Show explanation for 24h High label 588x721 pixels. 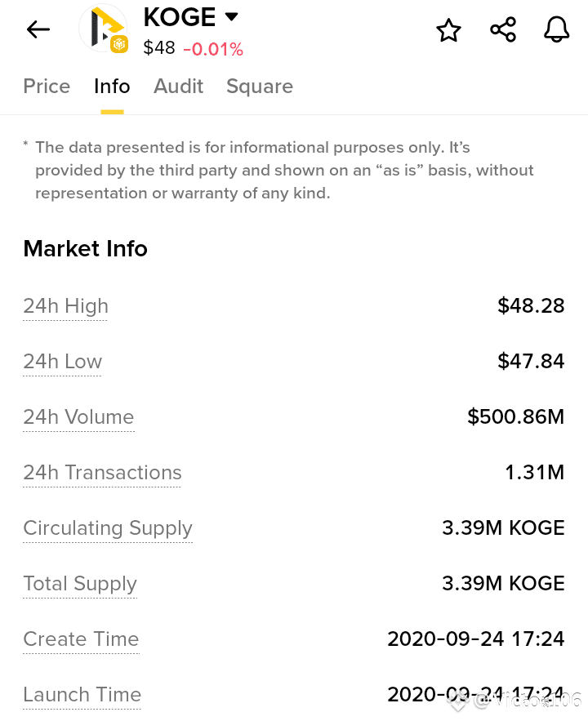click(66, 306)
